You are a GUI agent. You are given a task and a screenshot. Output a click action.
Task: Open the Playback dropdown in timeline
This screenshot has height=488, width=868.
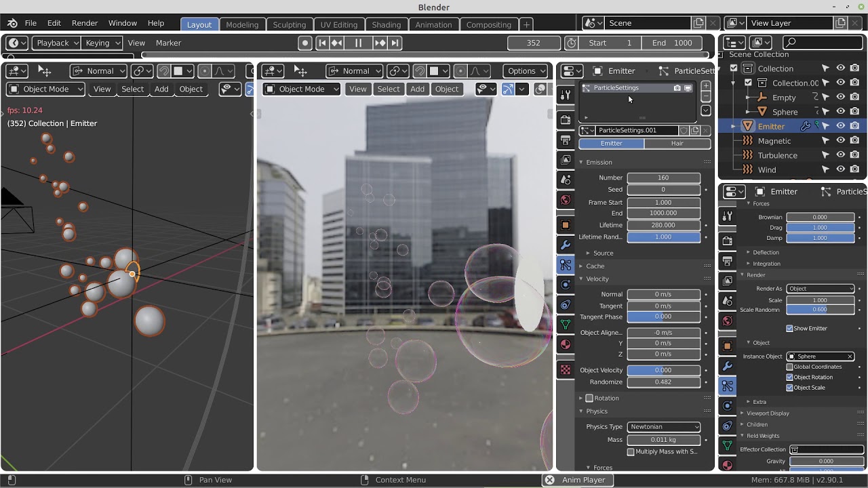click(57, 43)
